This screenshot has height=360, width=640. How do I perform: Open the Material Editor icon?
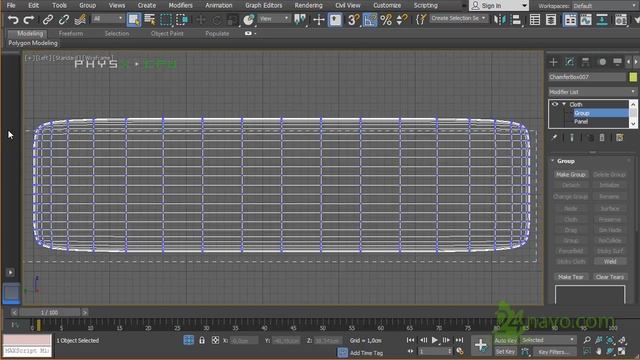(x=621, y=20)
